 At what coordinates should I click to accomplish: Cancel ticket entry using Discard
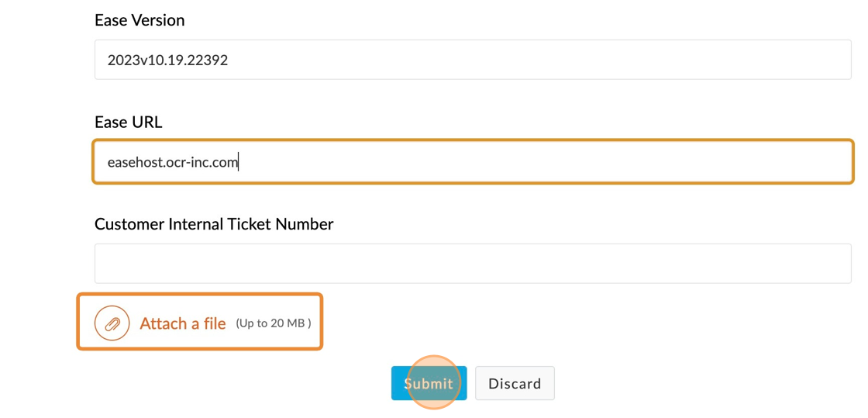click(x=515, y=383)
